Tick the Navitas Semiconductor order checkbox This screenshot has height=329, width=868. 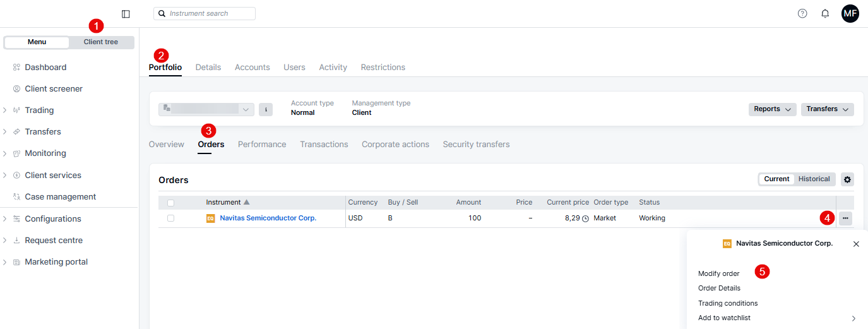click(170, 218)
